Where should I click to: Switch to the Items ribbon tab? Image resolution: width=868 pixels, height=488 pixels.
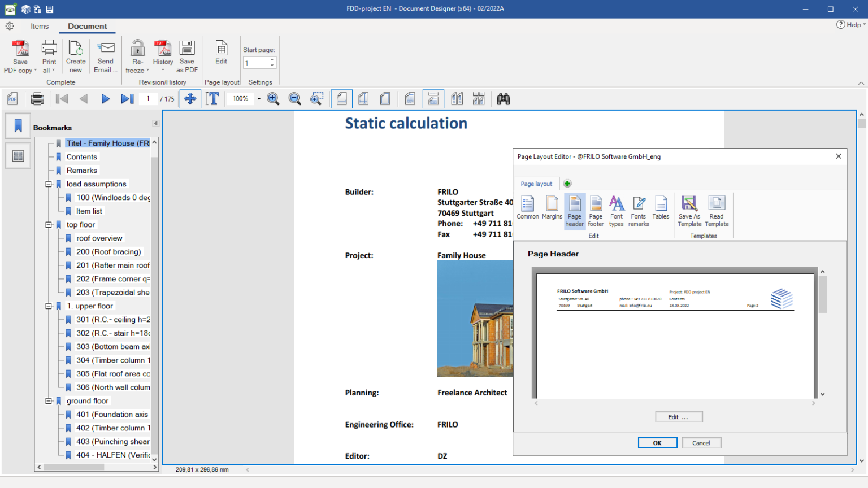coord(39,26)
